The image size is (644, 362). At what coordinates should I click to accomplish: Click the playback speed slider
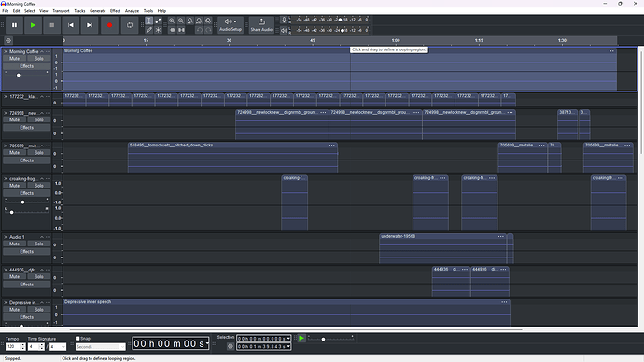point(330,339)
